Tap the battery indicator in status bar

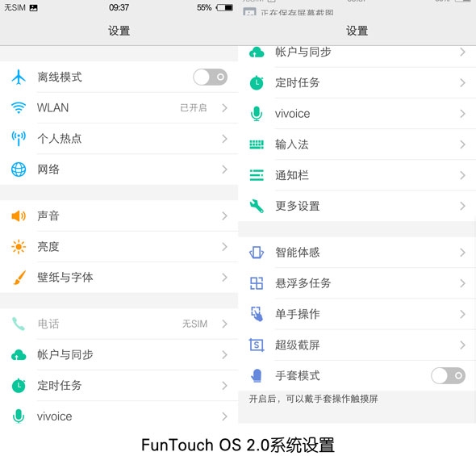[224, 7]
